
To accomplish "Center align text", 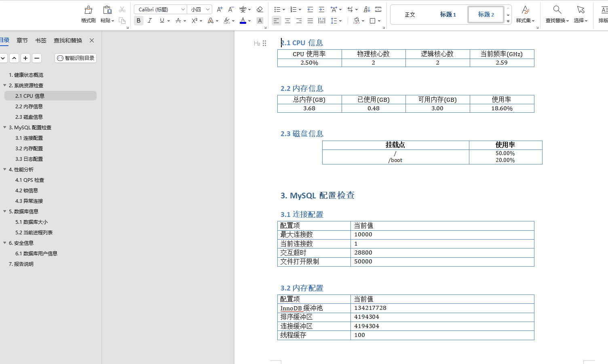I will (x=288, y=21).
